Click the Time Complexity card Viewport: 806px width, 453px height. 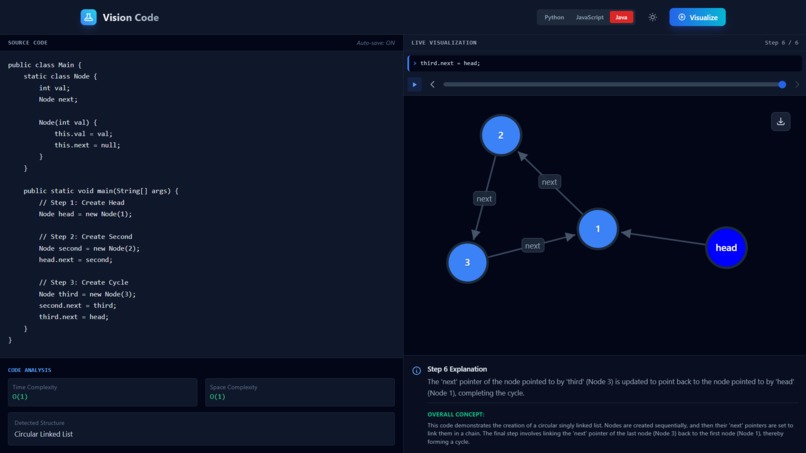click(x=102, y=392)
